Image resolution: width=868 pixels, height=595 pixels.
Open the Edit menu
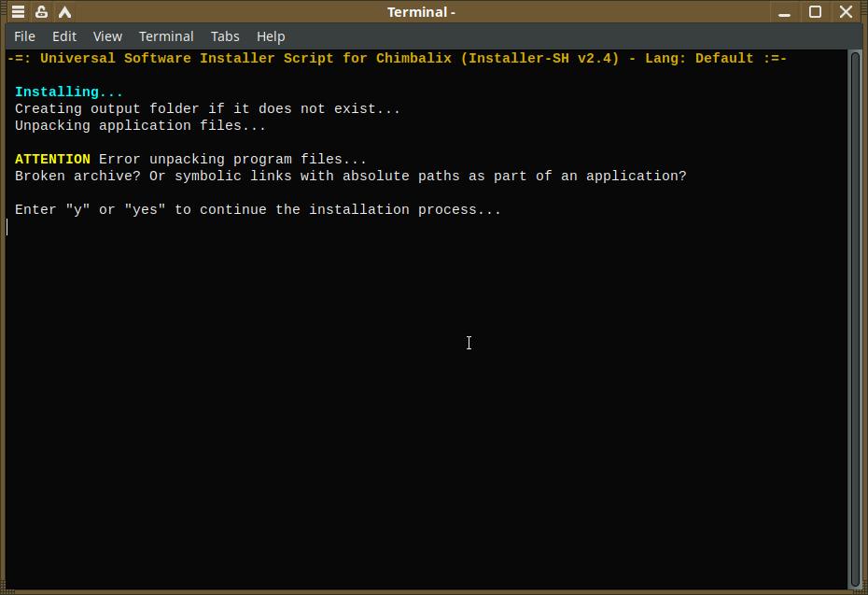[64, 36]
